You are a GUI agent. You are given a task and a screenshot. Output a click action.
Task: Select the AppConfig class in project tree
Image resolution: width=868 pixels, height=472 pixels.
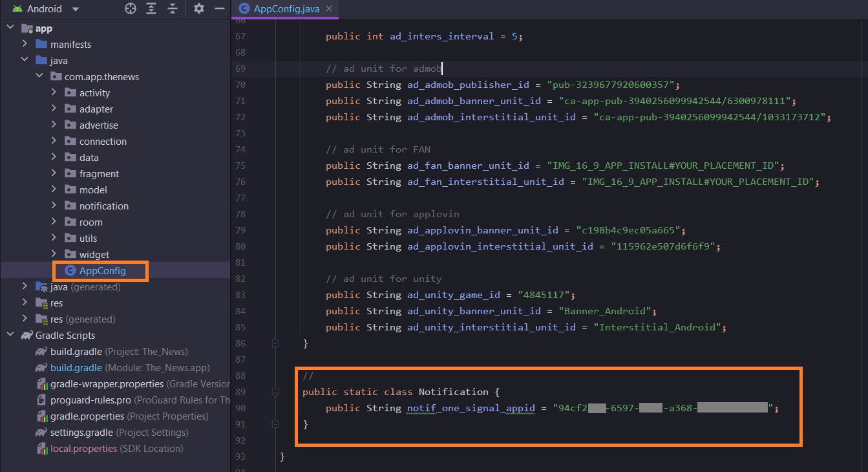pyautogui.click(x=102, y=271)
